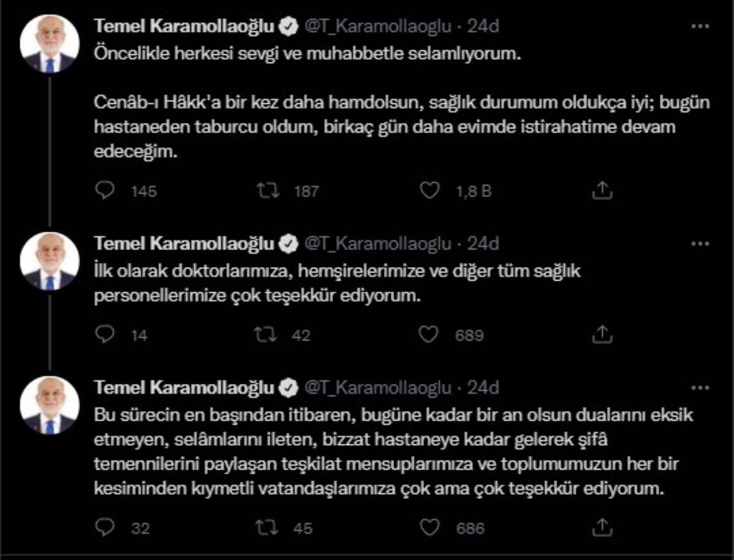Reply to the tweet with 145 comments
The width and height of the screenshot is (734, 560).
(x=106, y=191)
